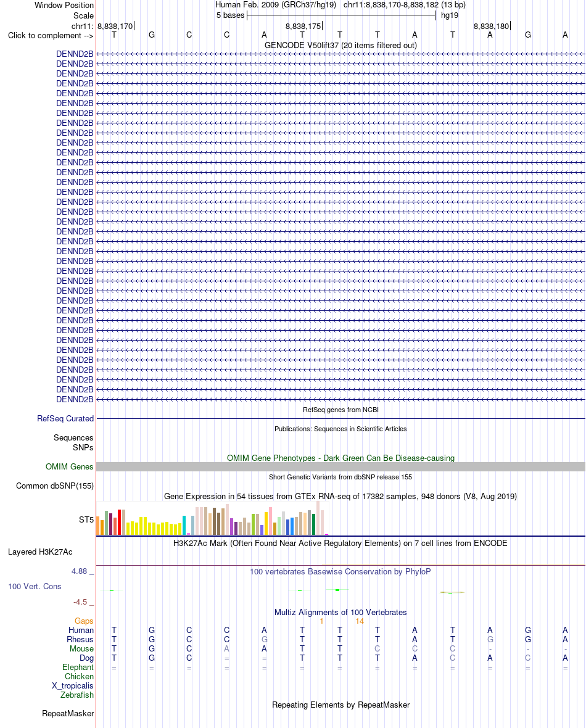Click the Layered H3K27Ac label
The image size is (586, 728).
pyautogui.click(x=40, y=552)
